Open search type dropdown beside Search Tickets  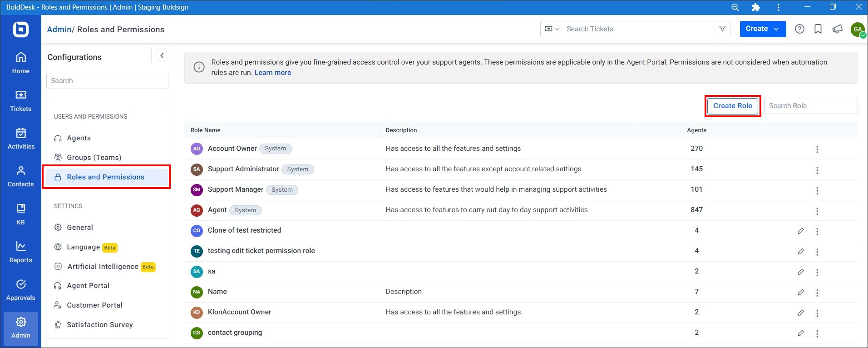pyautogui.click(x=552, y=29)
